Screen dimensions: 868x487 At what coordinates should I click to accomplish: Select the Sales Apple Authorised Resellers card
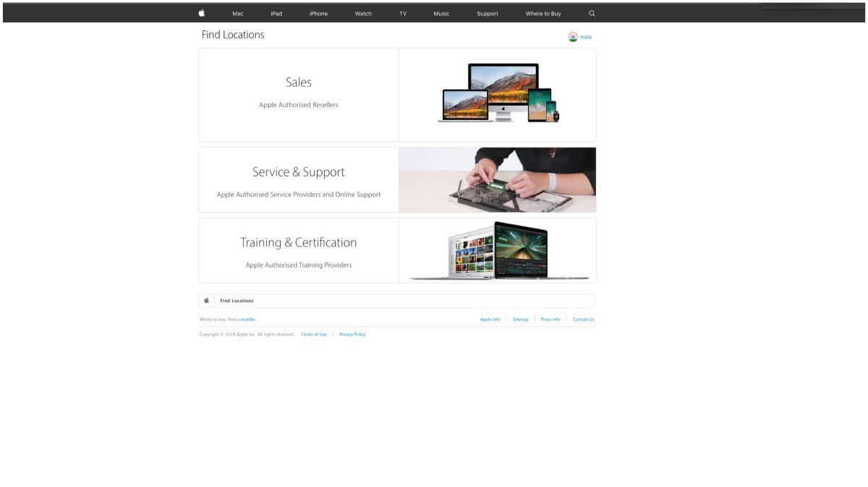[x=299, y=94]
